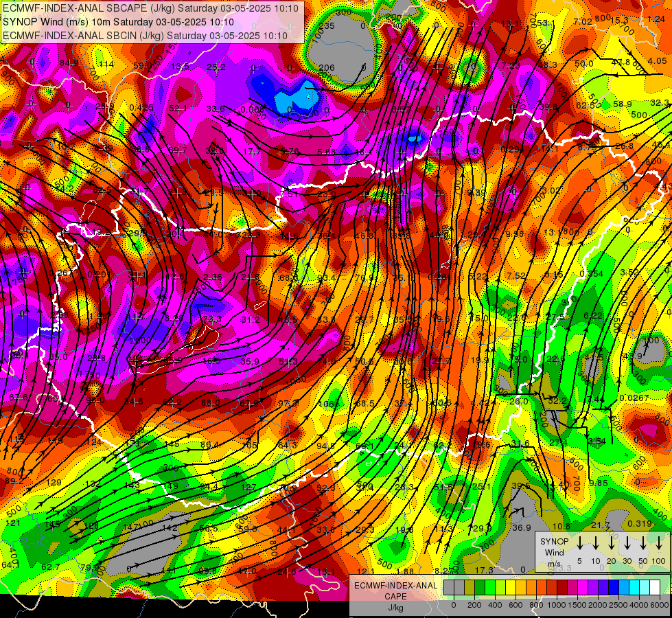Screen dimensions: 672x618
Task: Click station value 76.9
Action: [x=364, y=277]
